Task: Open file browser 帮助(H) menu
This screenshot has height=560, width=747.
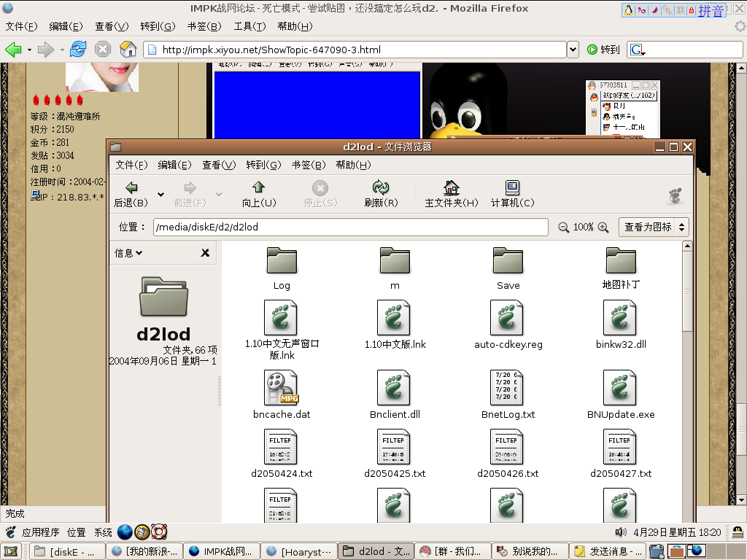Action: pyautogui.click(x=353, y=165)
